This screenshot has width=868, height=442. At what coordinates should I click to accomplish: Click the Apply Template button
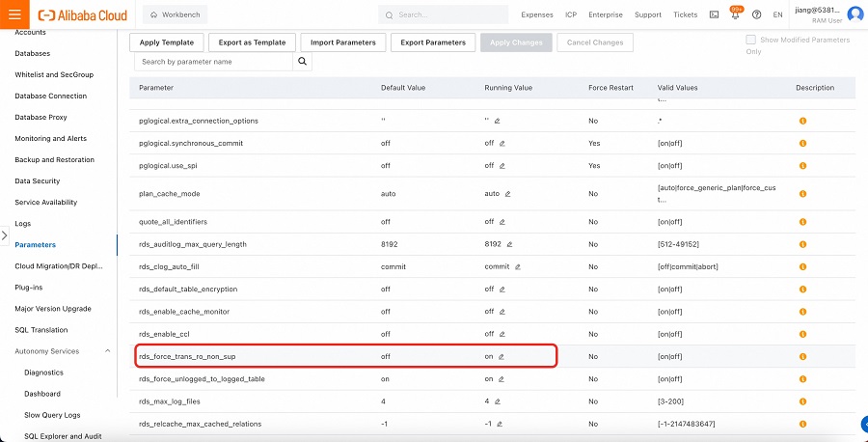166,42
